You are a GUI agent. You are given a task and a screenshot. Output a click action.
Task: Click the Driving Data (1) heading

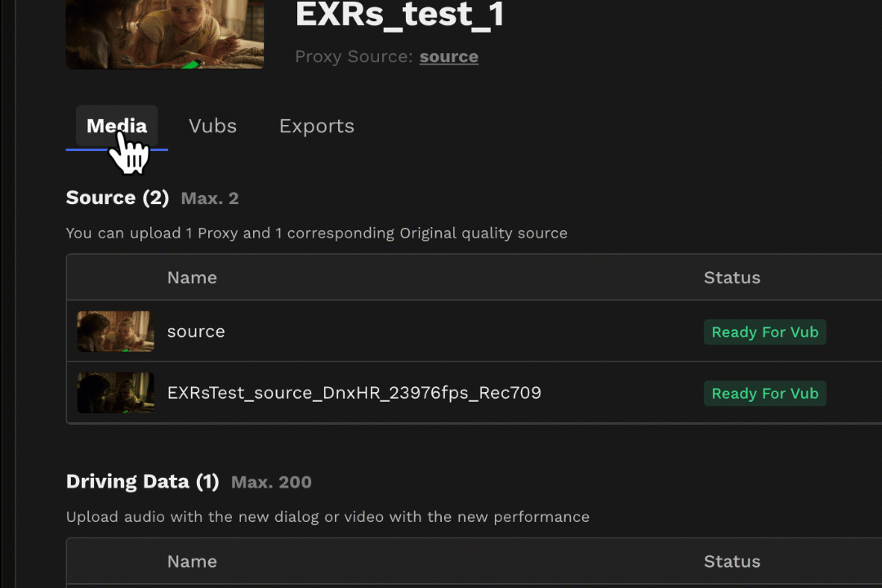142,482
